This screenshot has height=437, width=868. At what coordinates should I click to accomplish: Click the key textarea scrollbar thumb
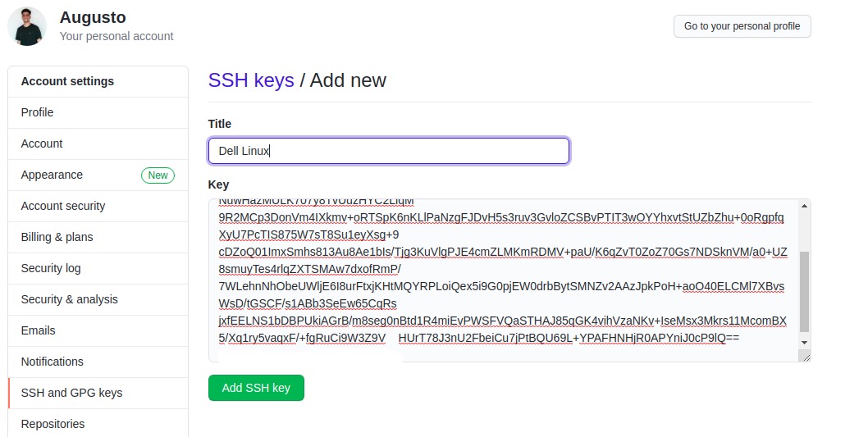(x=804, y=292)
